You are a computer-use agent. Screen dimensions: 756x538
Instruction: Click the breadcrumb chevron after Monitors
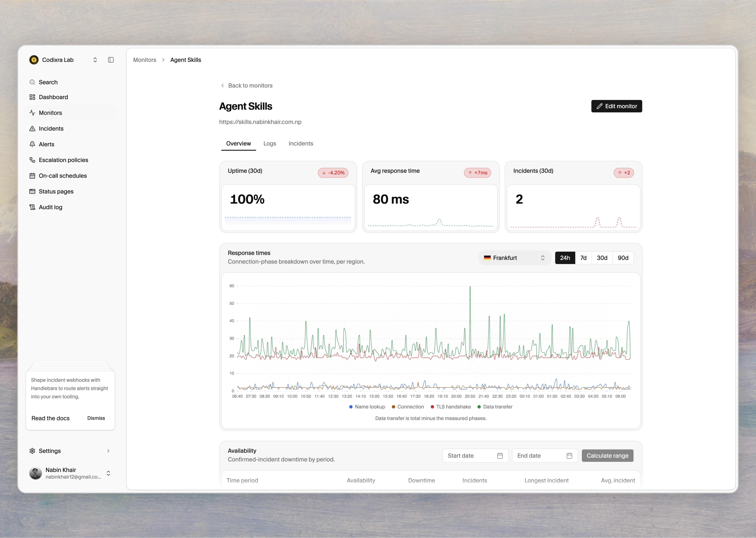[163, 60]
